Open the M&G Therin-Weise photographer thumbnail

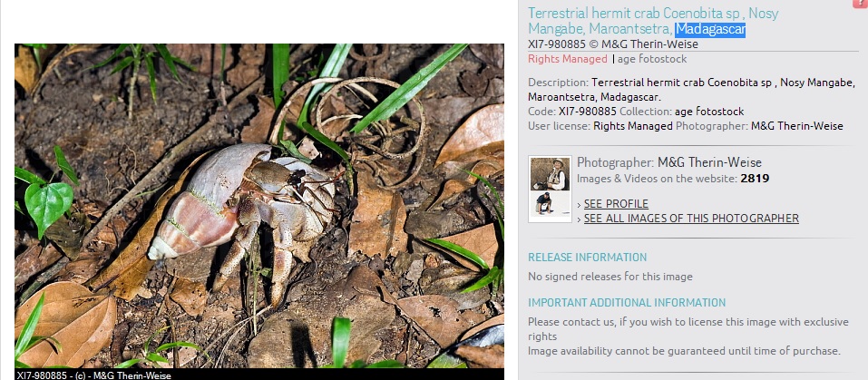pyautogui.click(x=550, y=190)
